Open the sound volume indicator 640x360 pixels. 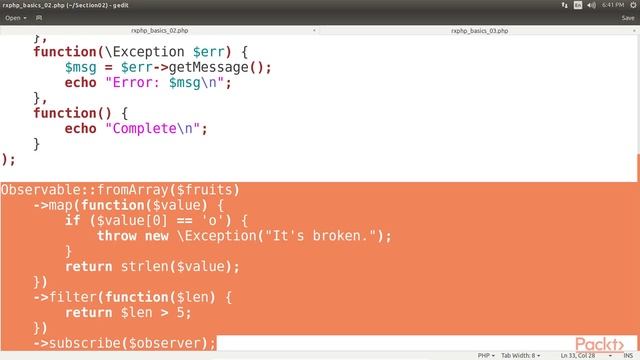pos(591,5)
